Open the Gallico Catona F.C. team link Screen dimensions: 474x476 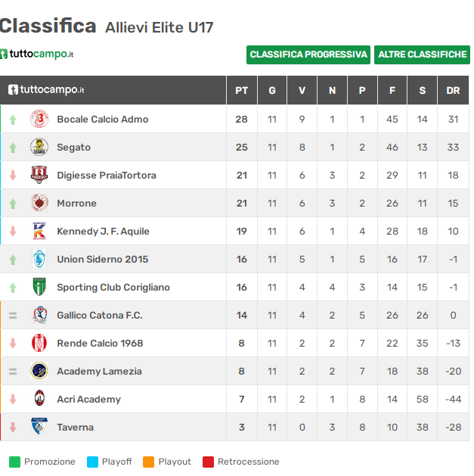(100, 315)
